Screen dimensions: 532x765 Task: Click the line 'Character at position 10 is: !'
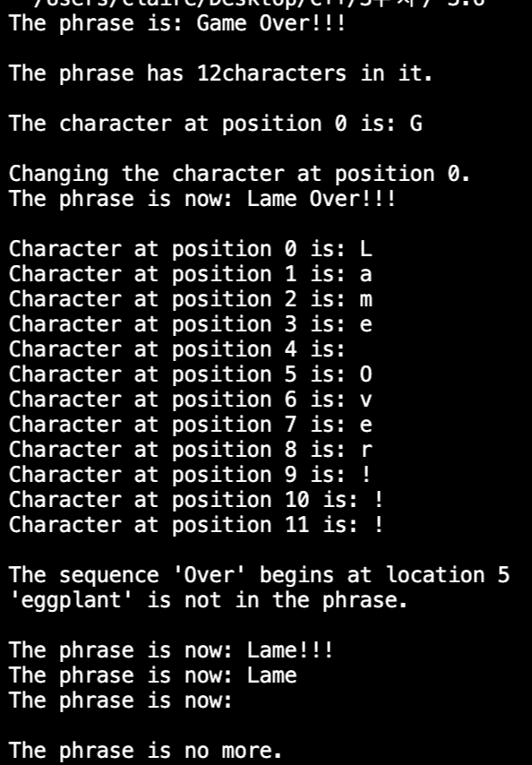[196, 500]
